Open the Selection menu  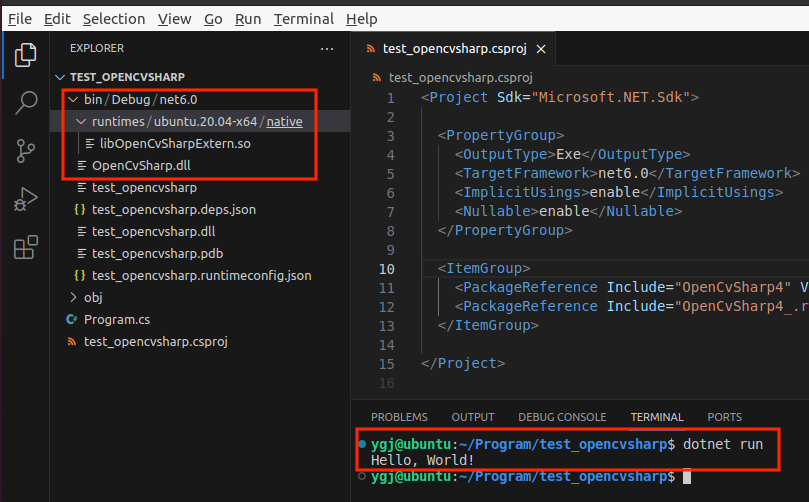[x=114, y=19]
